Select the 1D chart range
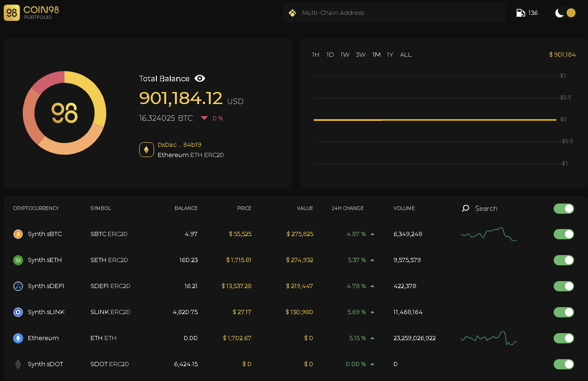Viewport: 588px width, 381px height. pyautogui.click(x=330, y=55)
